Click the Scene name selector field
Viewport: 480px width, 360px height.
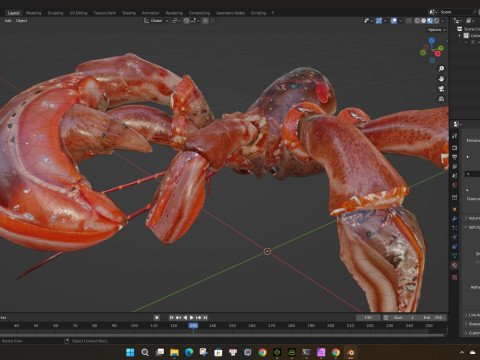[455, 12]
